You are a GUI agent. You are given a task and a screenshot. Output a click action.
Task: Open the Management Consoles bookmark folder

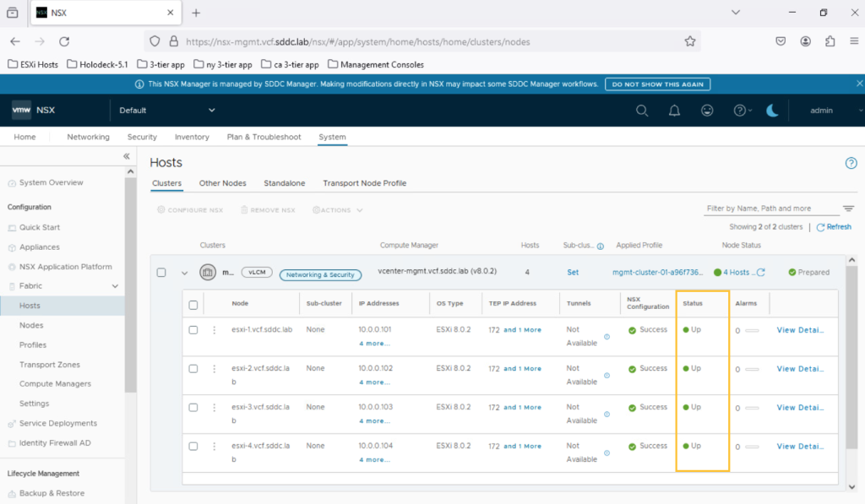(376, 64)
